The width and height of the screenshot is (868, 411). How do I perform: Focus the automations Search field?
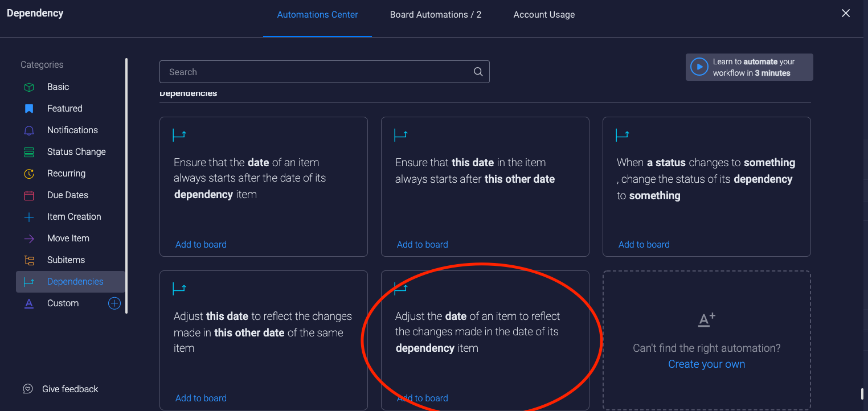316,72
